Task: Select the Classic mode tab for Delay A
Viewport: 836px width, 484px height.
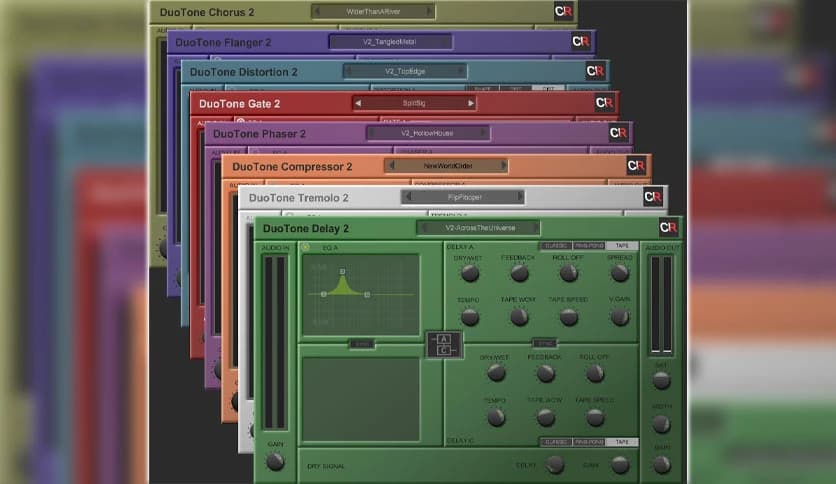Action: (556, 246)
